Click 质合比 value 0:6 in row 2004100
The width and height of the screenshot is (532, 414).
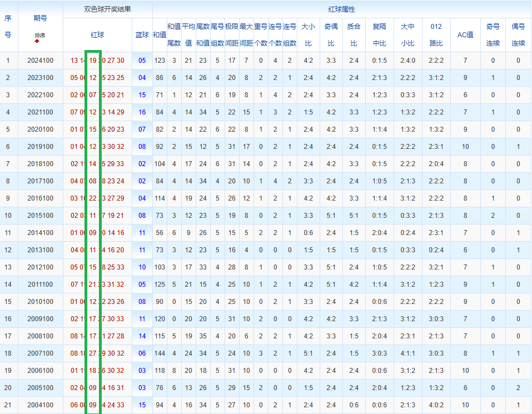point(354,405)
